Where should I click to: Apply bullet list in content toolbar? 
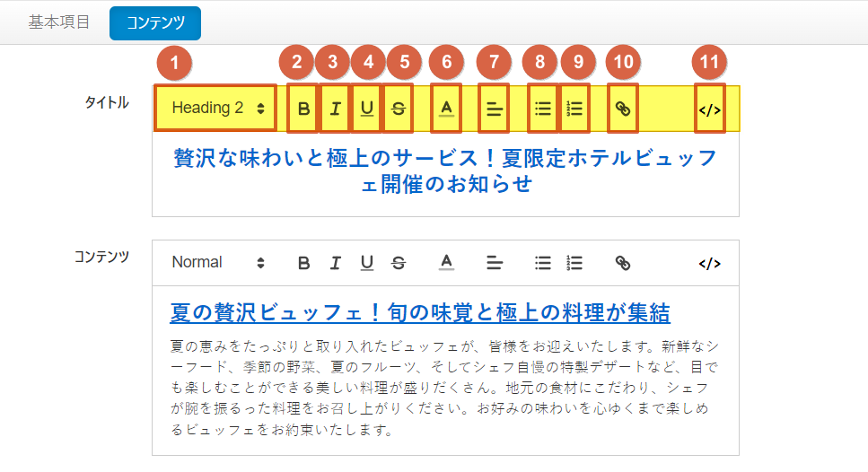click(542, 263)
